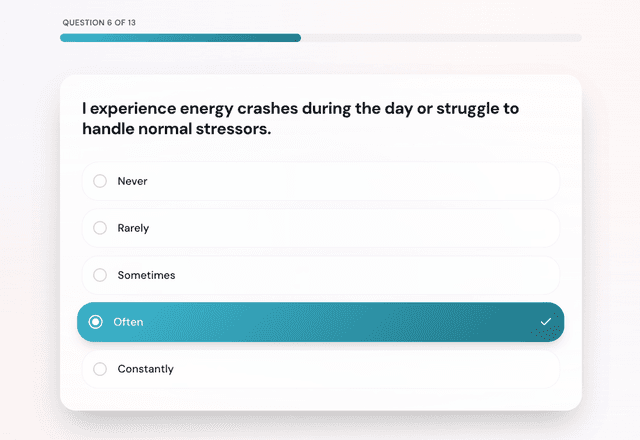Click the selected Often radio button circle
Image resolution: width=640 pixels, height=440 pixels.
click(96, 322)
